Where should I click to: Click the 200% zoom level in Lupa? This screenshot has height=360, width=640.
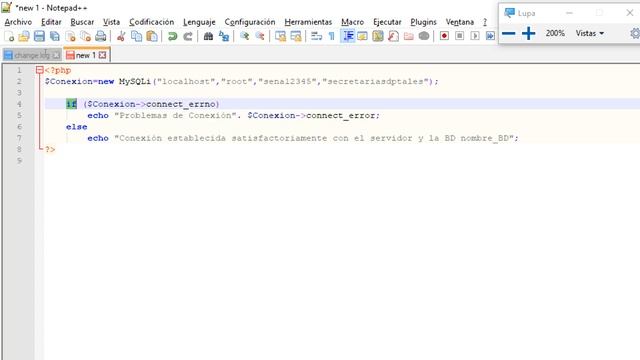point(555,33)
